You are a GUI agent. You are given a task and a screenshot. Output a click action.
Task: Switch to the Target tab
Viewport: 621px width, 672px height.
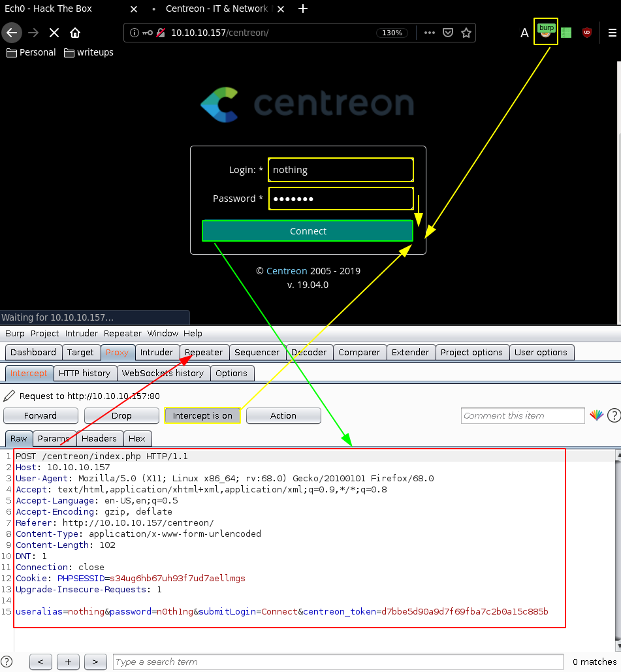pos(80,352)
